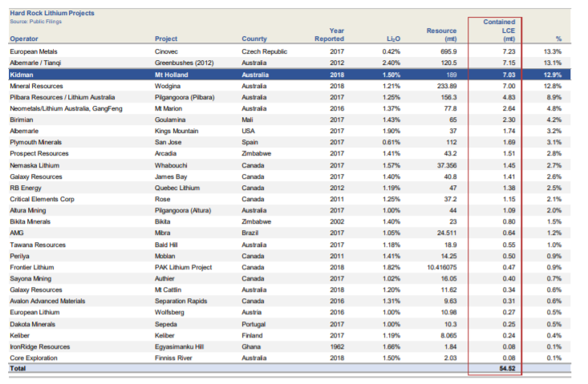Viewport: 588px width, 384px height.
Task: Click the Total row label
Action: [x=18, y=368]
